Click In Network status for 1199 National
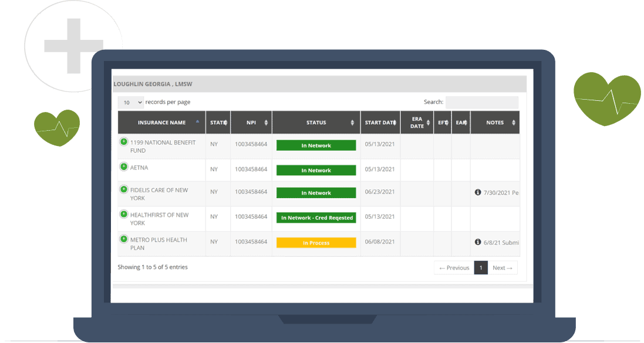Screen dimensions: 644x343 pyautogui.click(x=316, y=145)
